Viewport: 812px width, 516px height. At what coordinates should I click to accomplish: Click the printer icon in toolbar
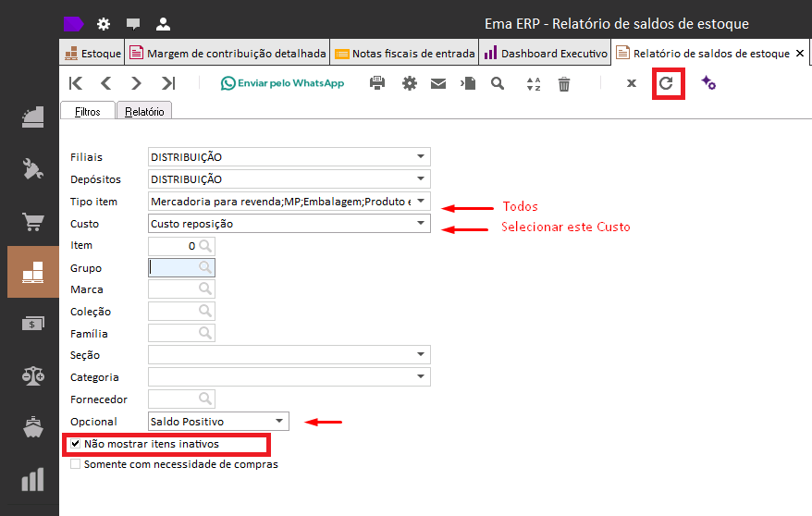[377, 83]
